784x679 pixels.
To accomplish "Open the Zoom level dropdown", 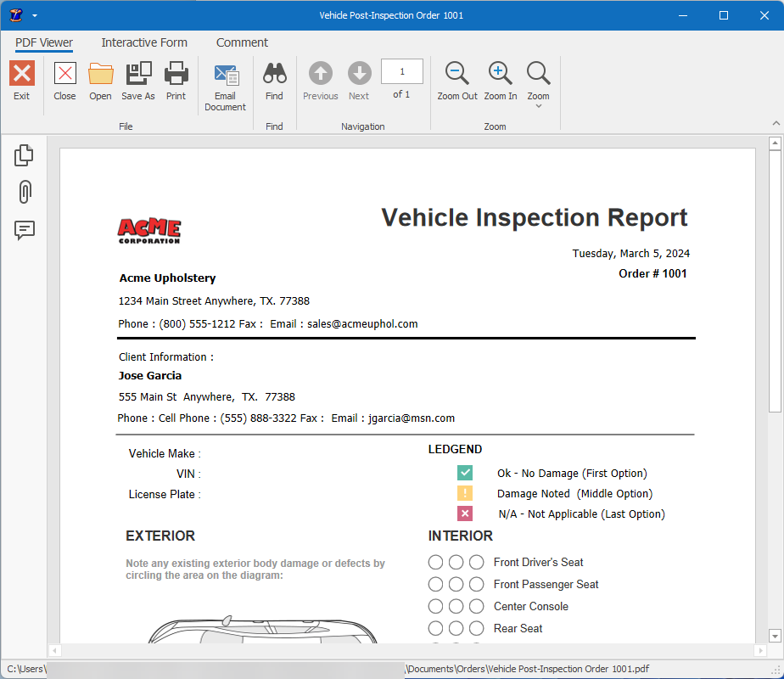I will coord(538,81).
